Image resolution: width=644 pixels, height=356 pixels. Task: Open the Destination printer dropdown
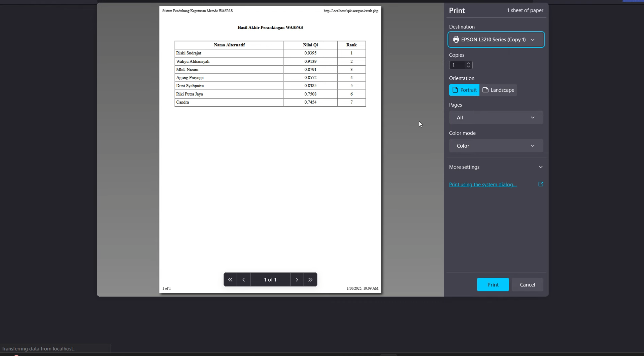click(x=496, y=40)
